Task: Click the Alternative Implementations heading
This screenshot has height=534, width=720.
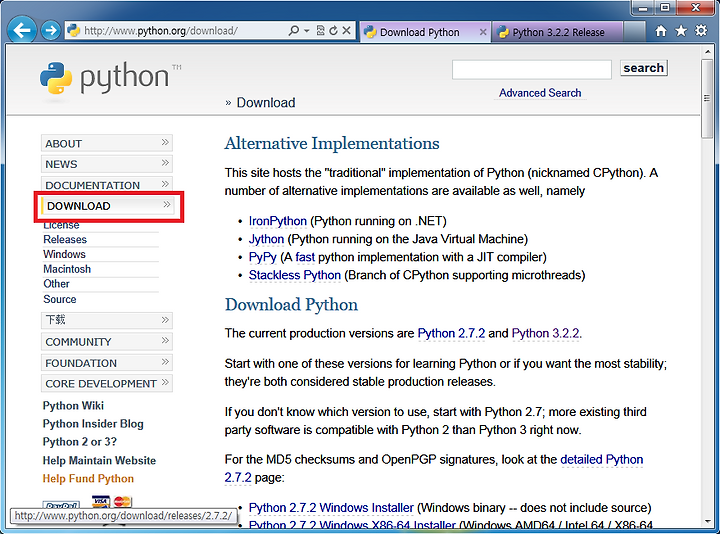Action: 332,143
